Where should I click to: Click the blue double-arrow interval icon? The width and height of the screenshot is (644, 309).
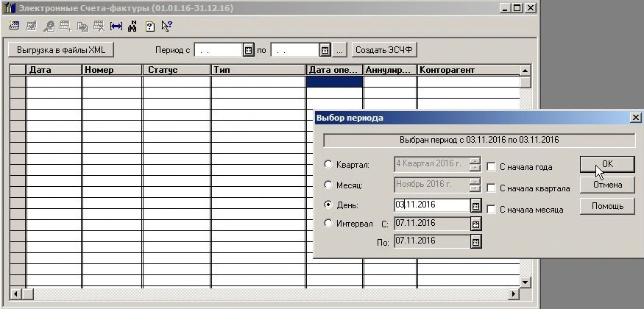pos(116,26)
